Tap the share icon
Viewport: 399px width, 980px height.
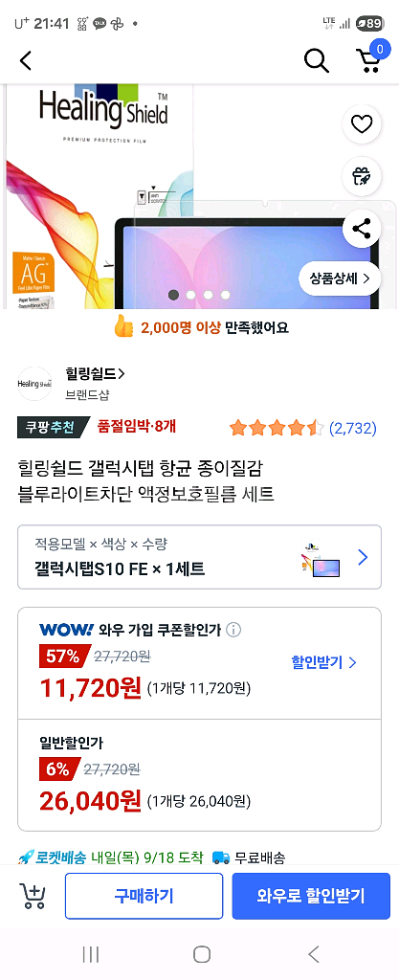click(x=362, y=229)
